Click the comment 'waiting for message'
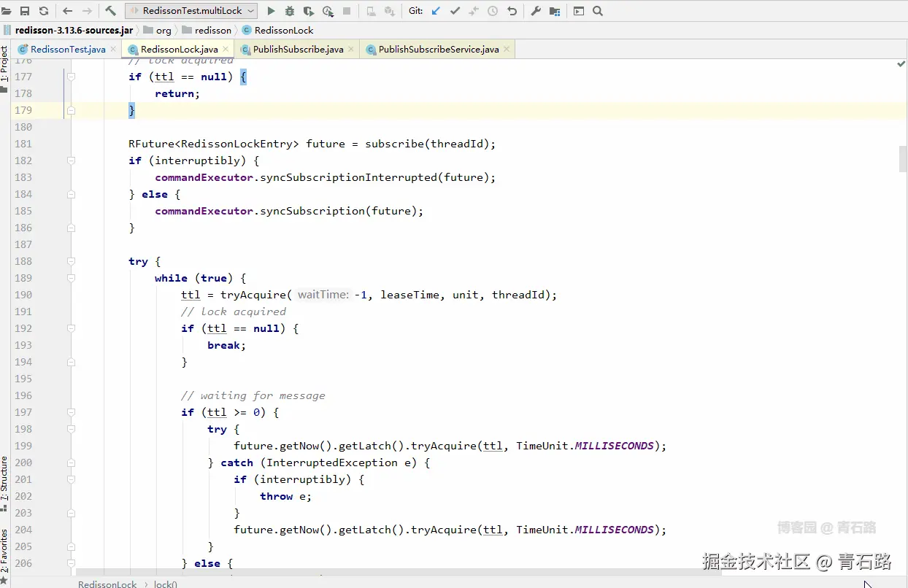The height and width of the screenshot is (588, 908). [x=253, y=395]
